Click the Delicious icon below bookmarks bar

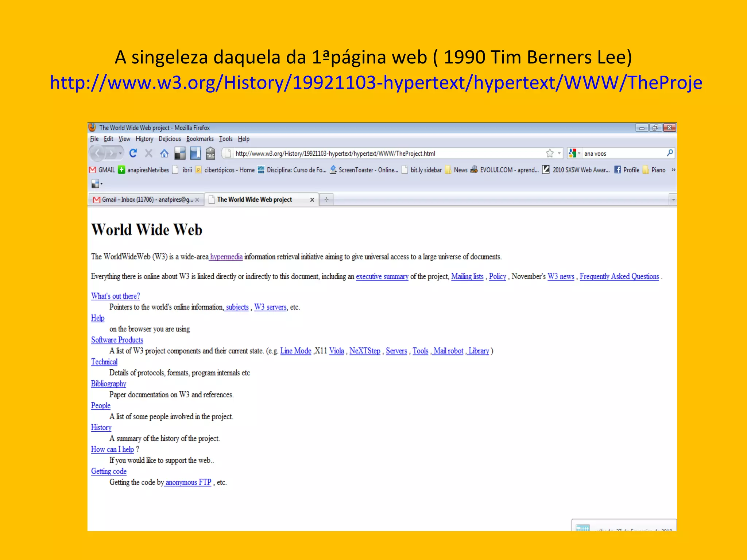point(95,184)
